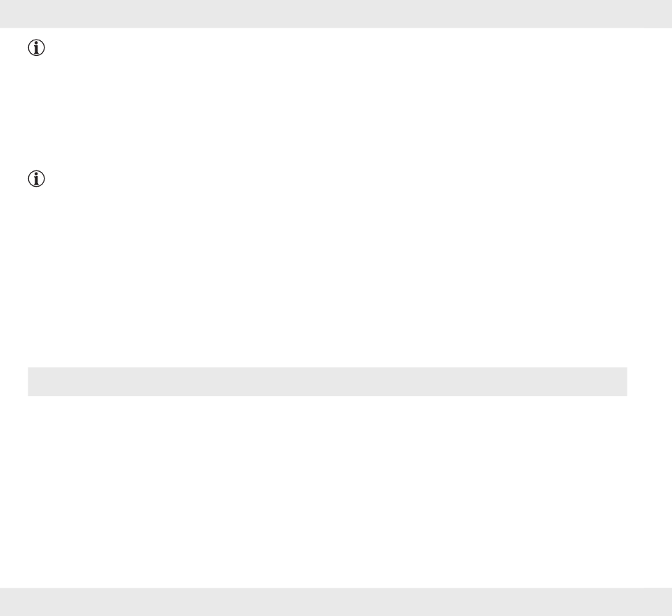Screen dimensions: 672x616
Task: Click the wide gray rectangle in the page body
Action: (328, 381)
